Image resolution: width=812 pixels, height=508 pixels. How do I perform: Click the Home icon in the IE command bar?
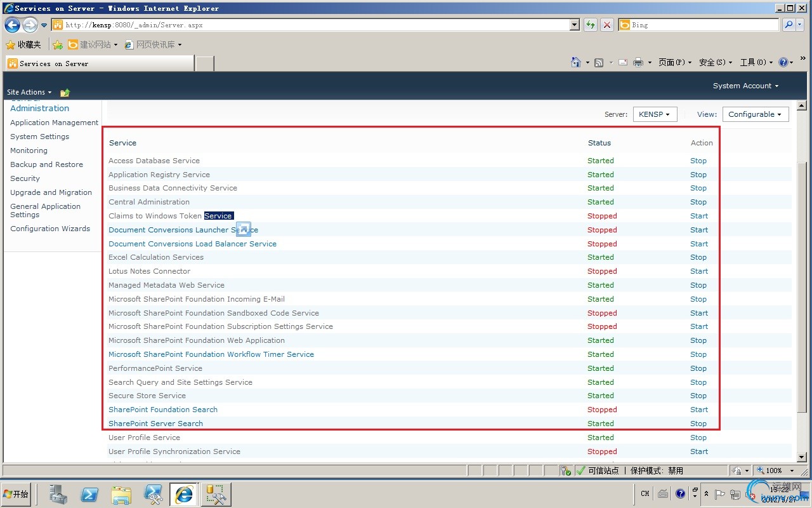576,62
